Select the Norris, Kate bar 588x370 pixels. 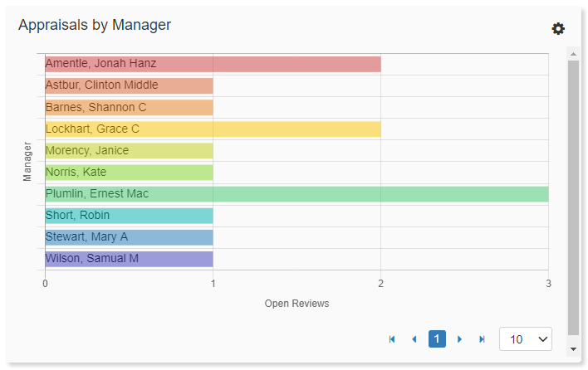129,172
